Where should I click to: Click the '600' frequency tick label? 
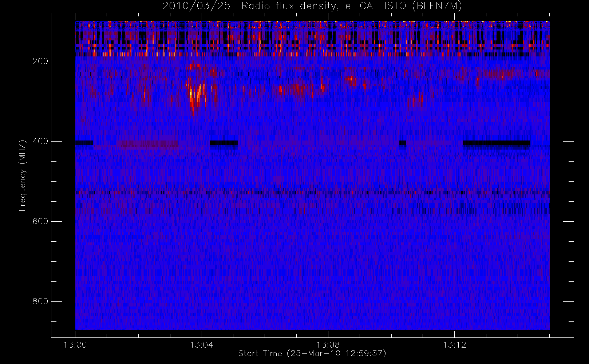40,221
